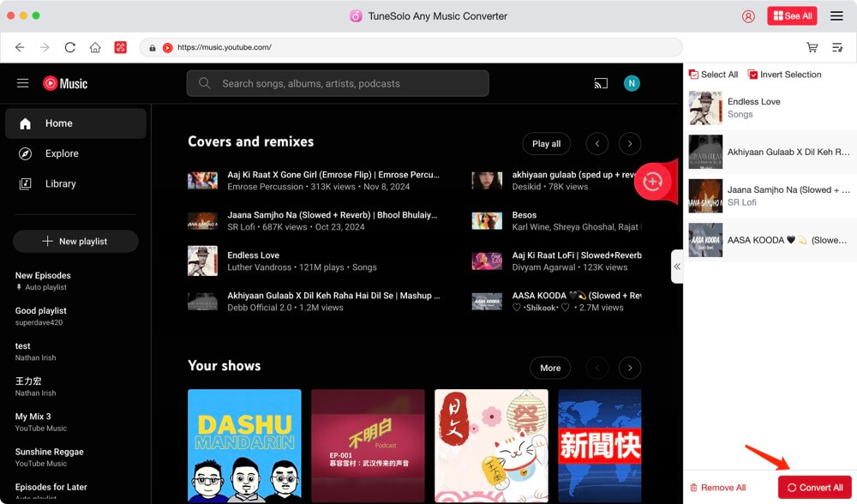The width and height of the screenshot is (857, 504).
Task: Select Home in the sidebar
Action: click(76, 123)
